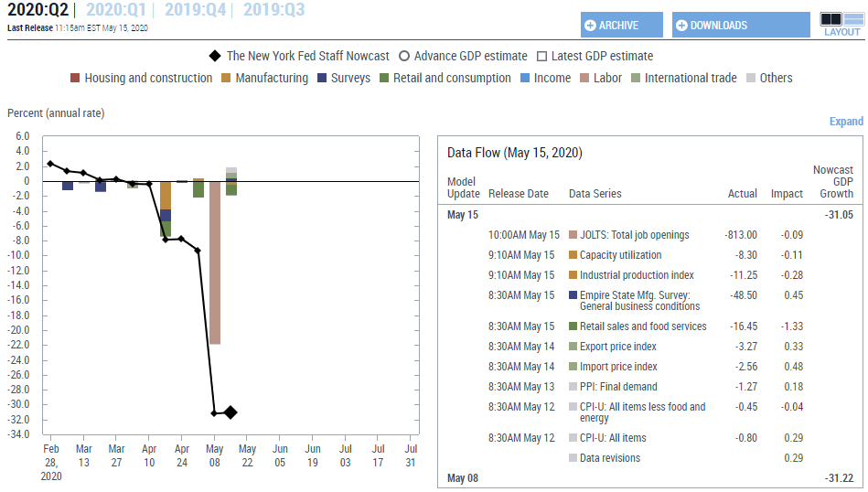This screenshot has width=868, height=492.
Task: Select the JOLTS: Total job openings row
Action: tap(634, 235)
